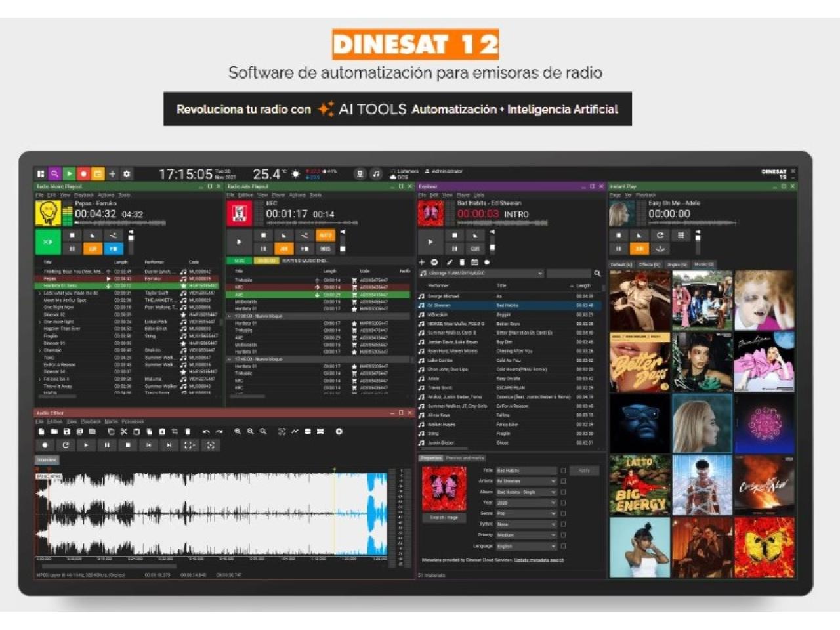The height and width of the screenshot is (630, 840).
Task: Click the calendar icon in Explorer toolbar
Action: tap(474, 262)
